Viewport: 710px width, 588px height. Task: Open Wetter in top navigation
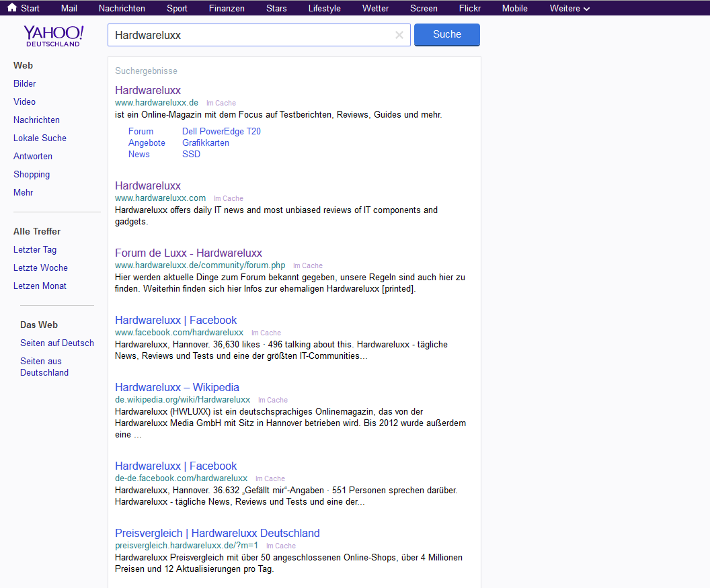click(375, 8)
